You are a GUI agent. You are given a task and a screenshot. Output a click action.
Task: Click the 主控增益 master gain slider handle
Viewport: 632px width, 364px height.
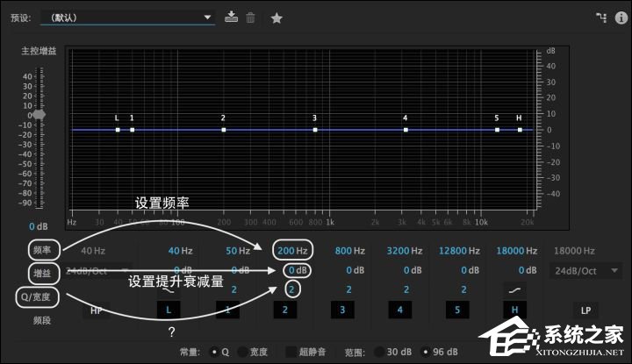[39, 115]
